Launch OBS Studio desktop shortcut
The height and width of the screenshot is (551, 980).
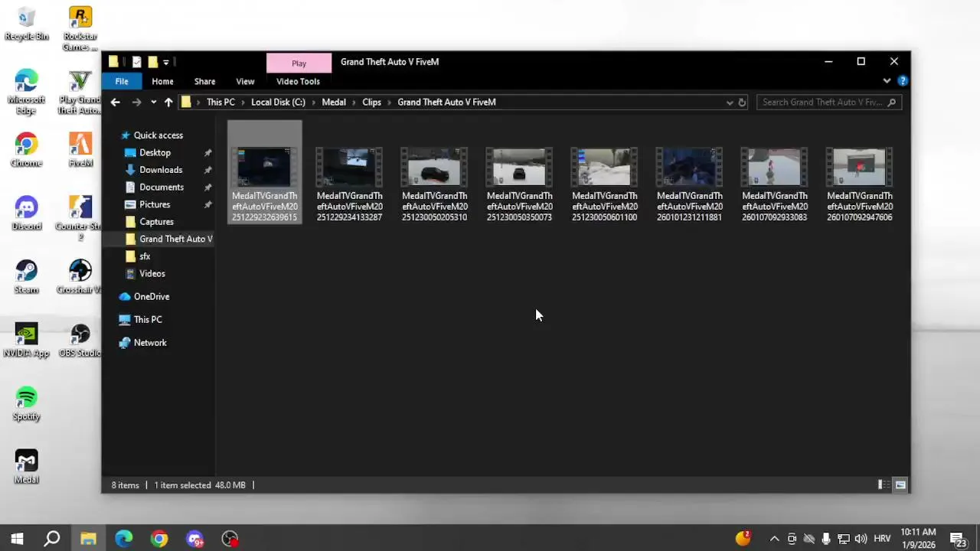click(x=80, y=341)
